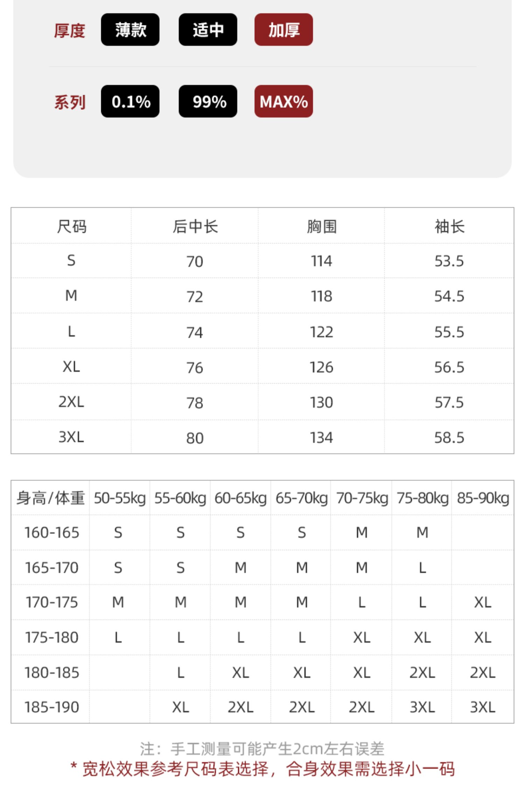525x812 pixels.
Task: Select the 85-90kg weight column header
Action: pos(483,498)
